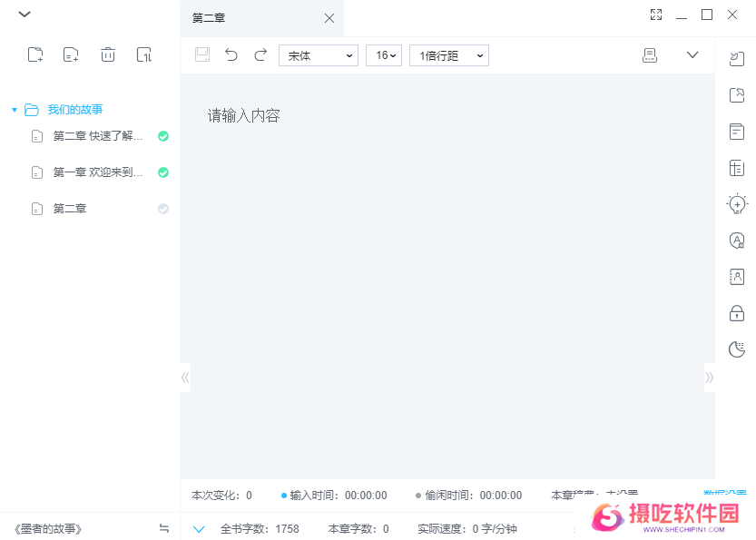The height and width of the screenshot is (540, 756).
Task: Switch books with the swap arrows icon
Action: click(x=164, y=528)
